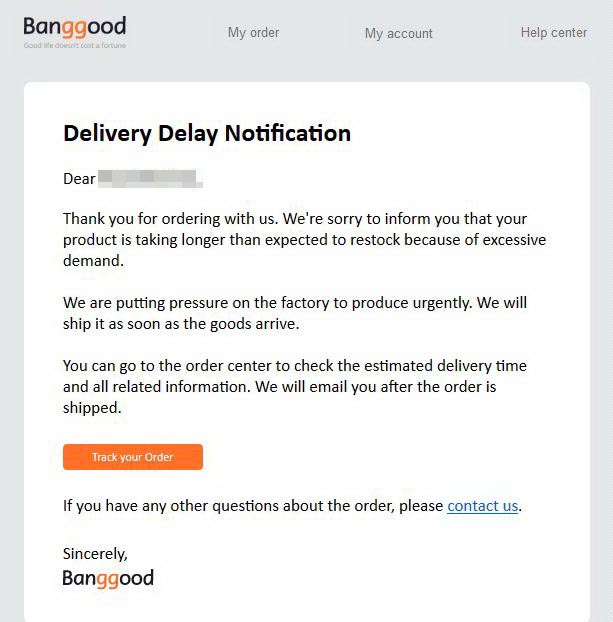Follow the contact us link
The height and width of the screenshot is (622, 613).
pyautogui.click(x=482, y=506)
